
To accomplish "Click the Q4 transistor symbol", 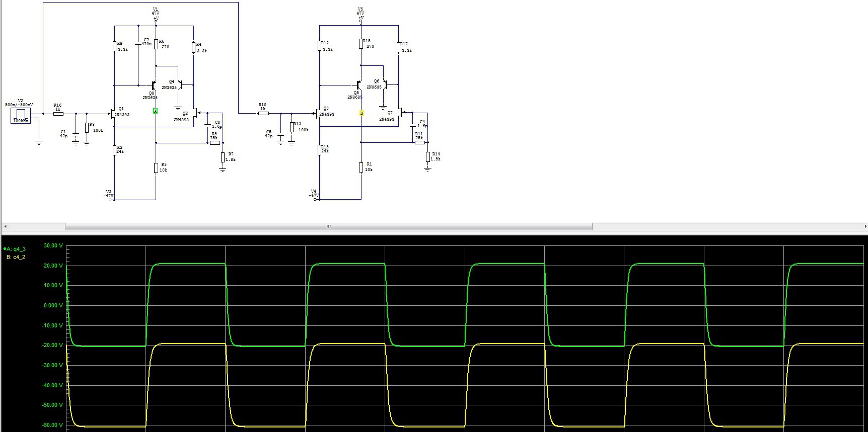I will point(180,84).
